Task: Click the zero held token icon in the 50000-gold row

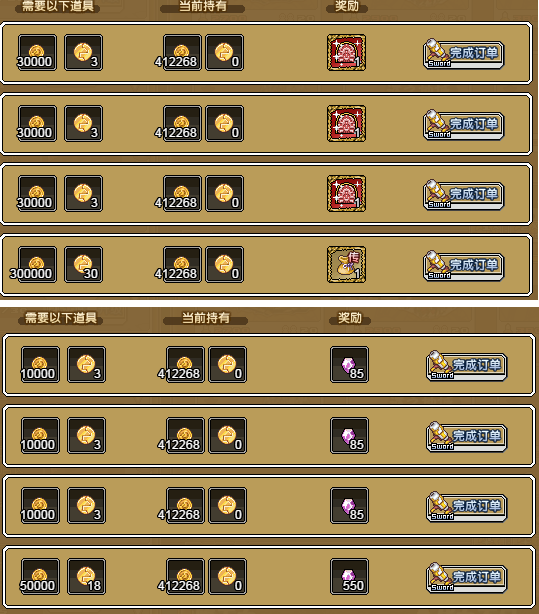Action: coord(228,577)
